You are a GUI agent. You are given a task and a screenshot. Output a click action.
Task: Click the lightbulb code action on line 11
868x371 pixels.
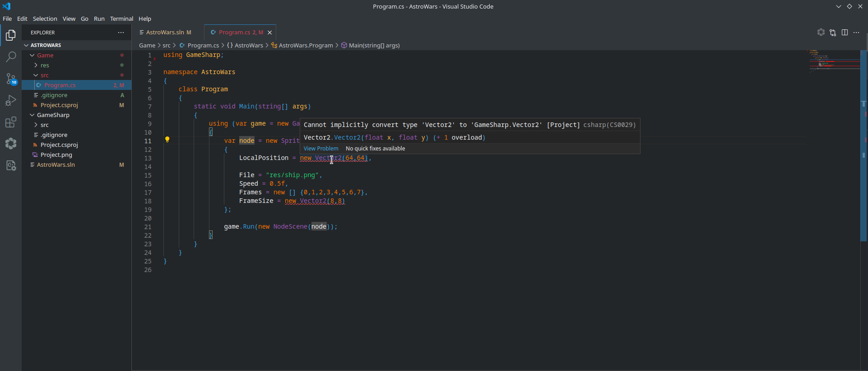pyautogui.click(x=167, y=140)
